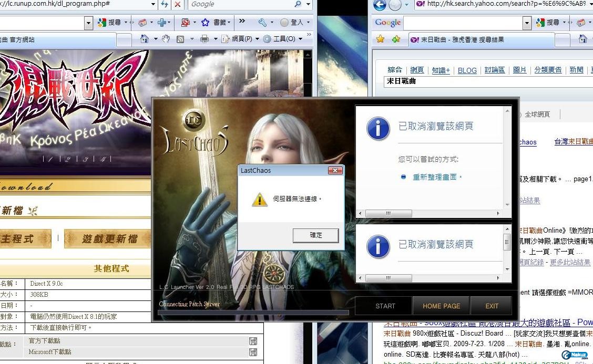This screenshot has width=593, height=364.
Task: Open the Google 搜尋 button in left browser toolbar
Action: click(110, 23)
